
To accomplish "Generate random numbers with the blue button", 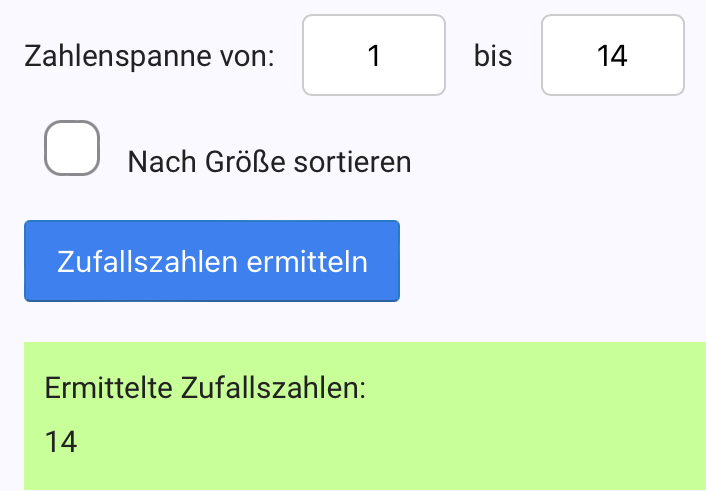I will point(212,261).
